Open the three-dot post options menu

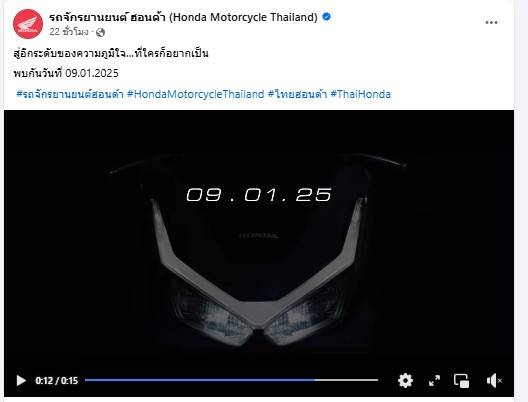491,23
